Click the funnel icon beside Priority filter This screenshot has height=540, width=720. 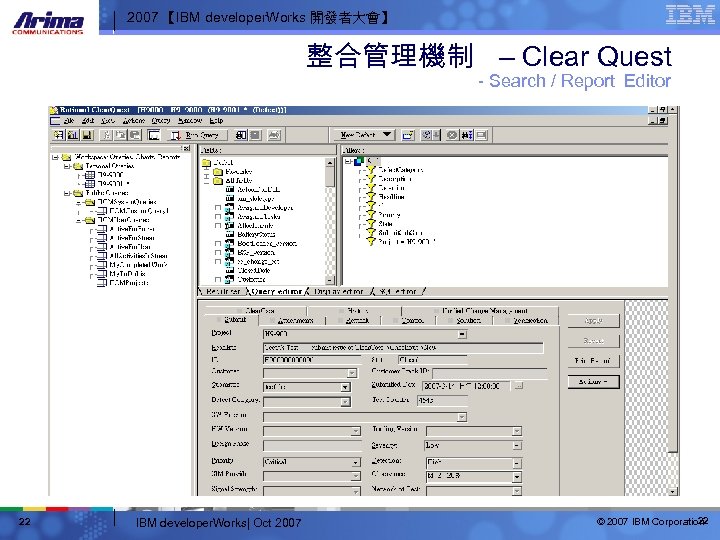371,214
